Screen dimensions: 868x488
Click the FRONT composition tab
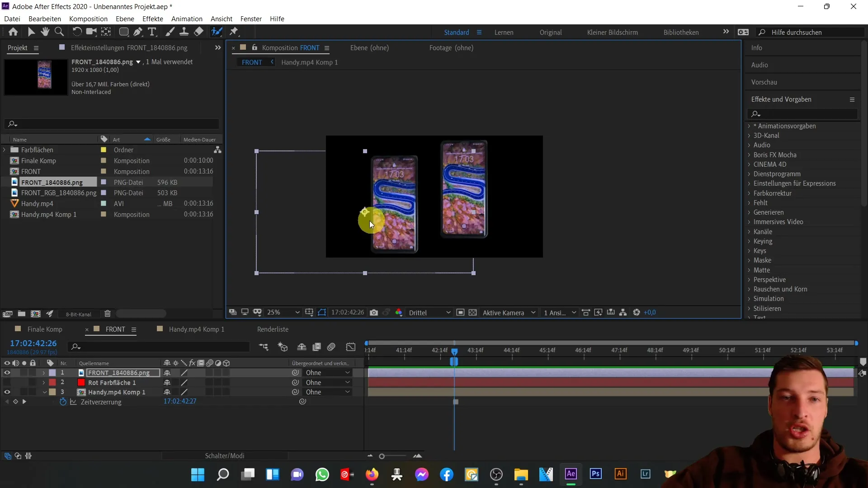click(x=116, y=329)
